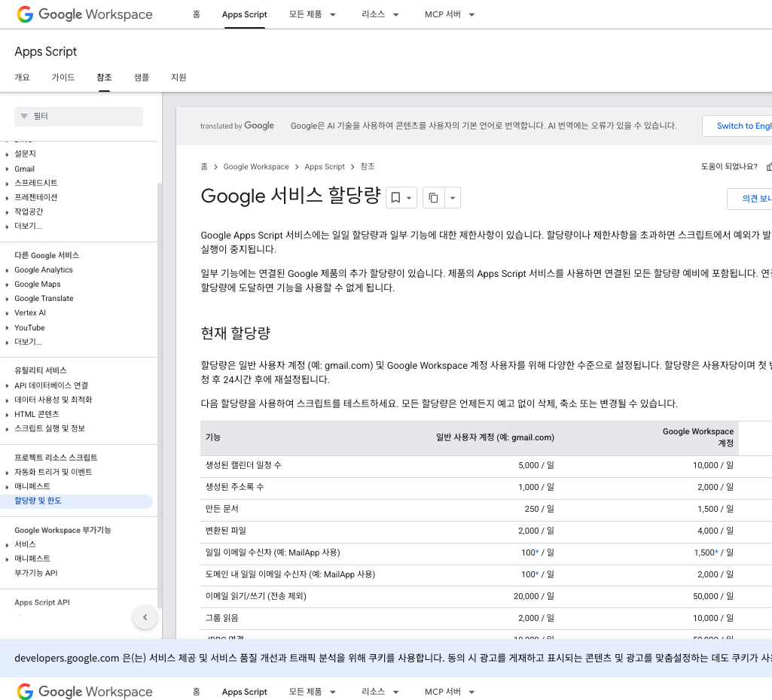
Task: Click the Switch to English button
Action: (x=737, y=126)
